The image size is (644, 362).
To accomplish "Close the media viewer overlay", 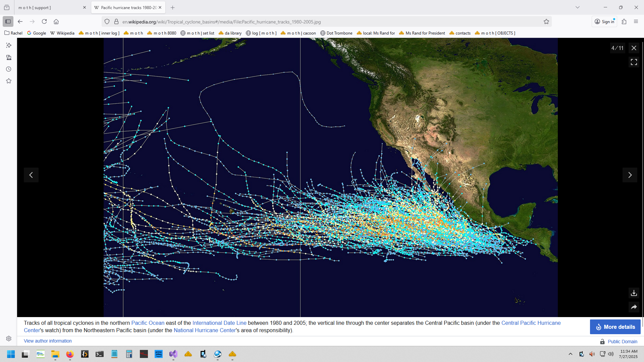I will tap(634, 48).
